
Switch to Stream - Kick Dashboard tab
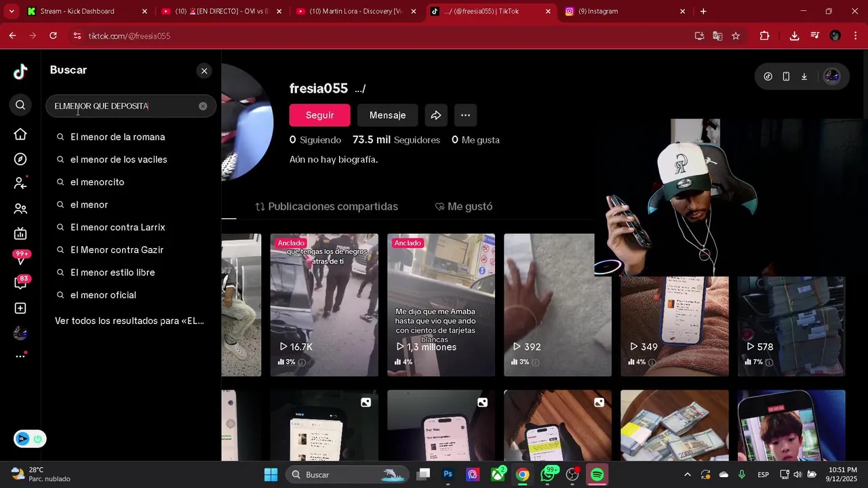(85, 12)
